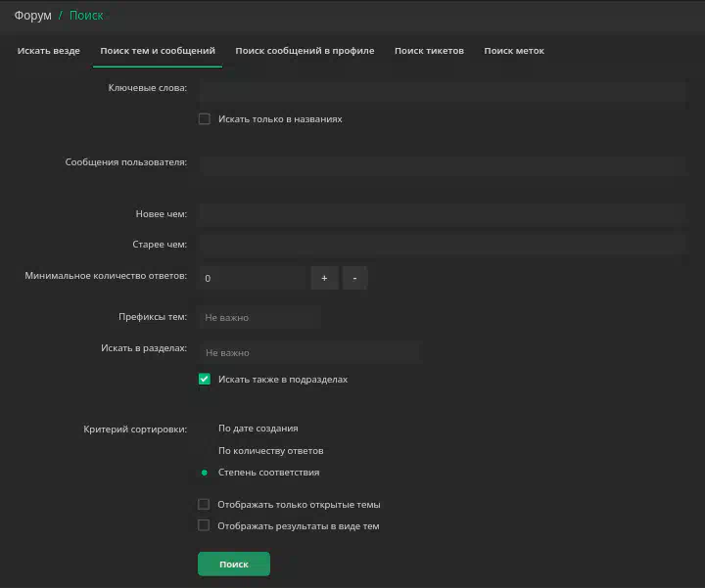Increase minimum replies with plus button
The width and height of the screenshot is (705, 588).
click(325, 278)
